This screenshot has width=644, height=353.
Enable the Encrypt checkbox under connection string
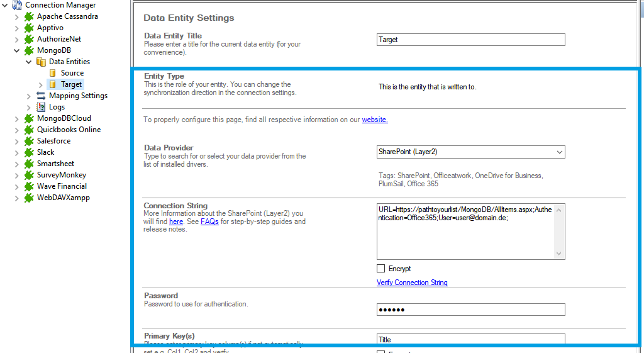pos(381,269)
